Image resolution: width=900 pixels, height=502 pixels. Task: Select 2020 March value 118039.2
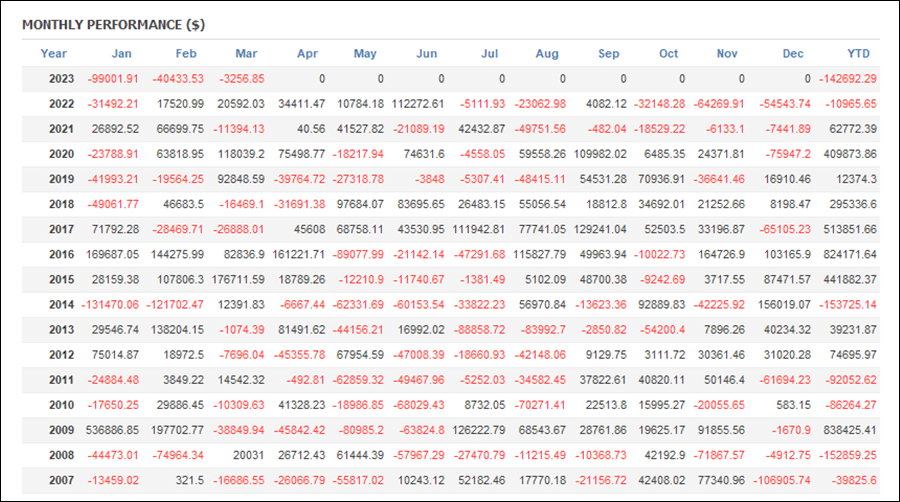[x=241, y=154]
